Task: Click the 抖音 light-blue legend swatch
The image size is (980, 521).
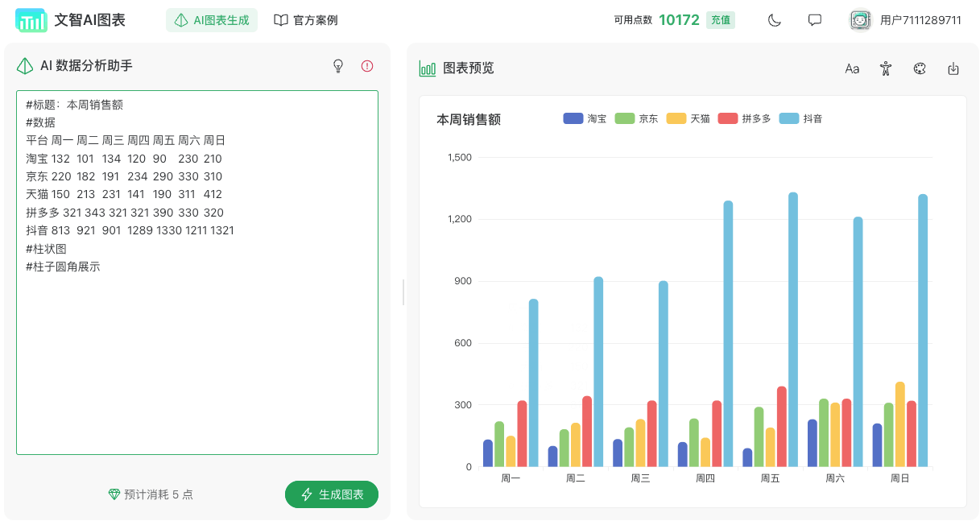Action: pyautogui.click(x=788, y=118)
